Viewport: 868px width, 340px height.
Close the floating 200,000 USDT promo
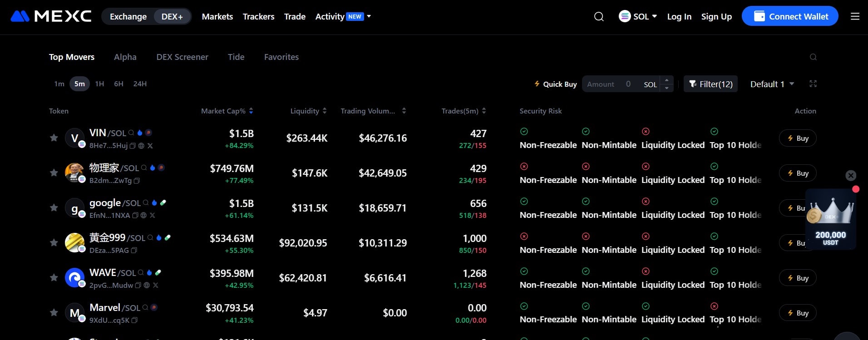tap(851, 176)
